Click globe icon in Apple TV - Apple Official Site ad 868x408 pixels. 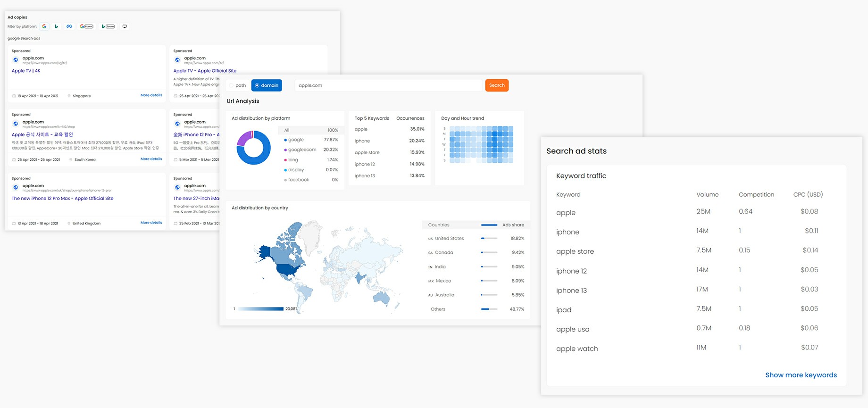tap(177, 60)
